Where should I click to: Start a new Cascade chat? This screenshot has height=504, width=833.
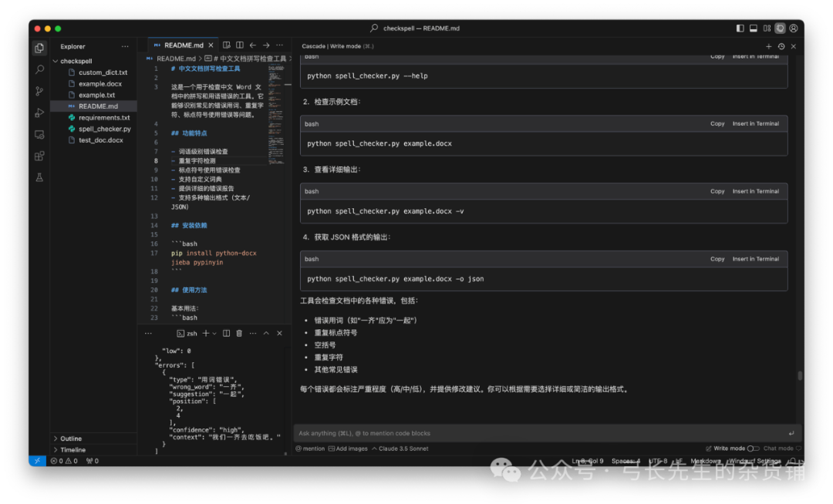(x=768, y=46)
